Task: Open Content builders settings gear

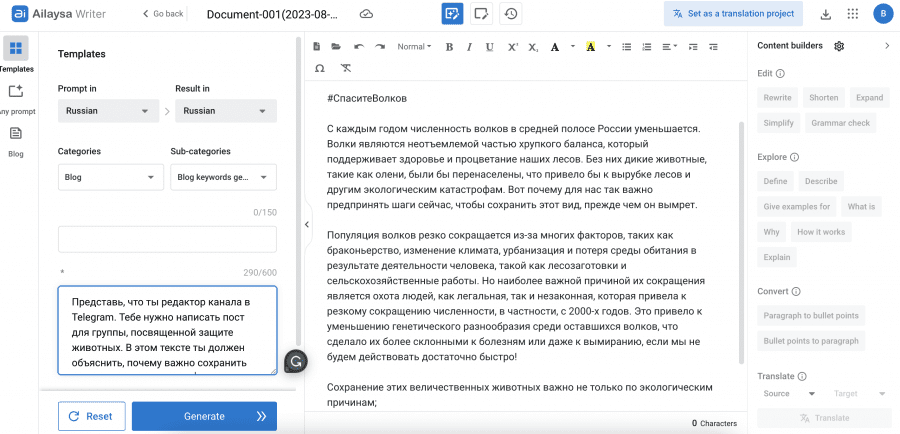Action: [x=839, y=46]
